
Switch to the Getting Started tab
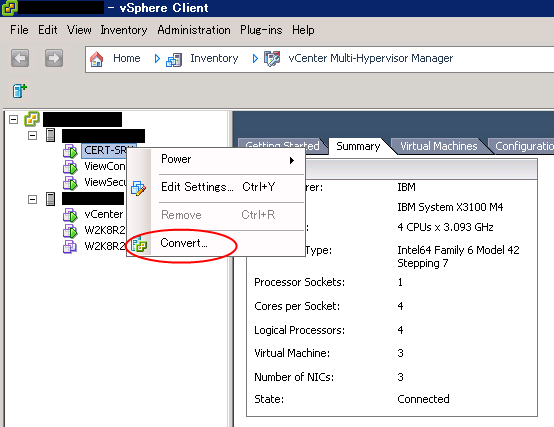pos(282,146)
